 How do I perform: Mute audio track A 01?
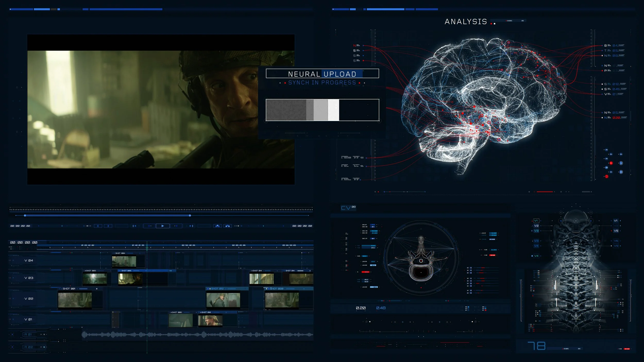(x=41, y=334)
